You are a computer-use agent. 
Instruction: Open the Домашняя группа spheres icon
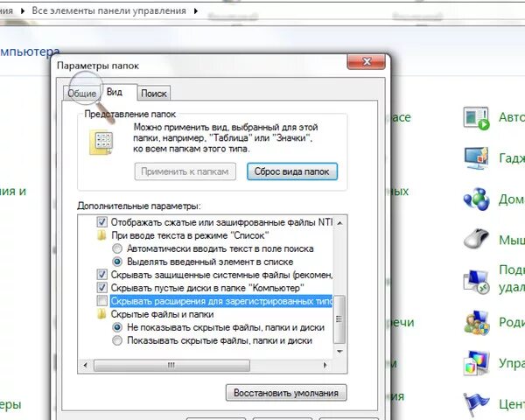click(x=477, y=199)
